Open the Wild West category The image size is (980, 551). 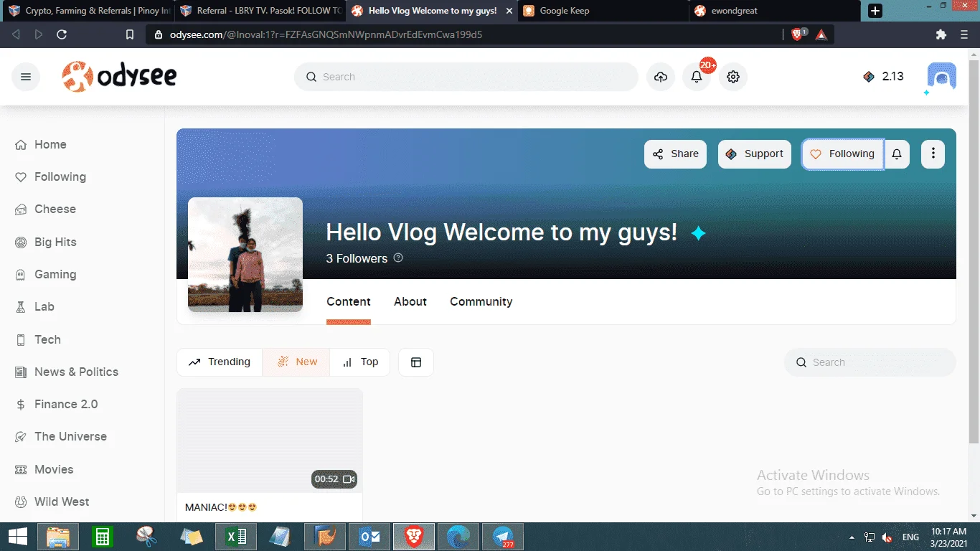(x=52, y=501)
